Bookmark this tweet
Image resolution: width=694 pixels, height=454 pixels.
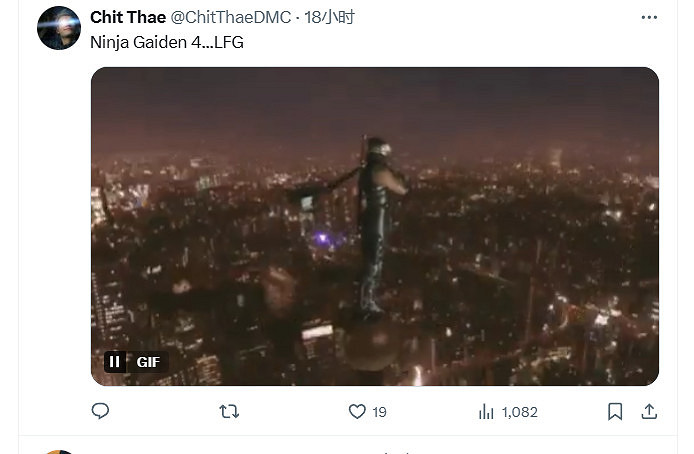[616, 411]
